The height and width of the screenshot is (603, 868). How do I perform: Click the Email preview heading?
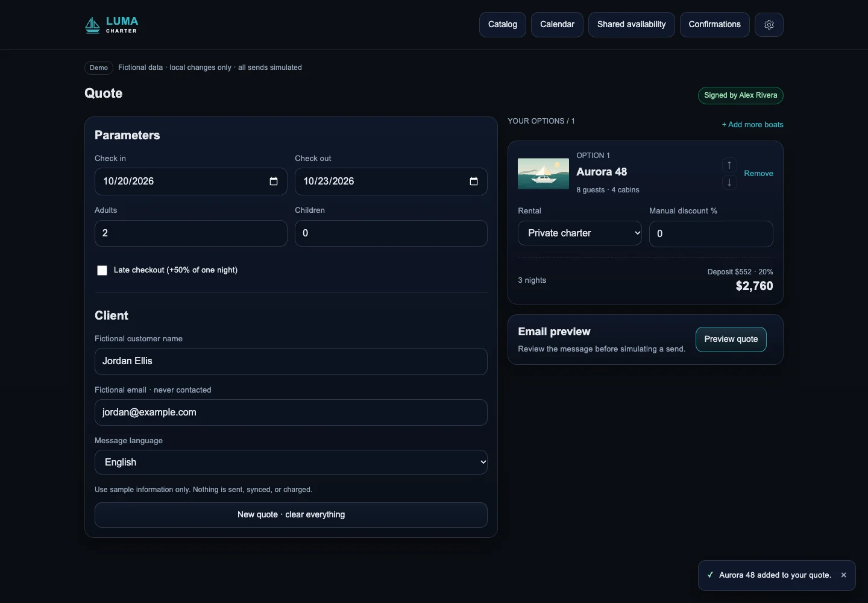click(x=554, y=332)
